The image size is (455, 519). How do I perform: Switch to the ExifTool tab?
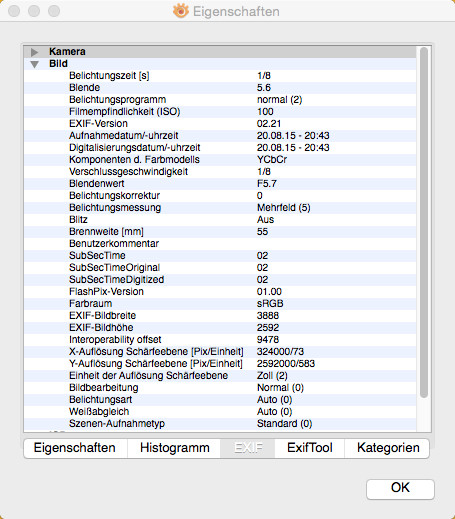tap(310, 448)
